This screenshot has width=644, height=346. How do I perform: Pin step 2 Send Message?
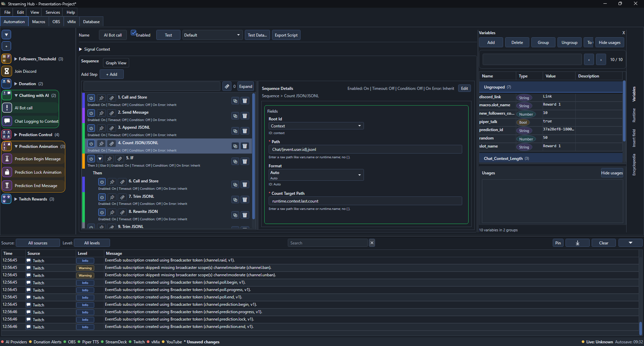tap(101, 113)
